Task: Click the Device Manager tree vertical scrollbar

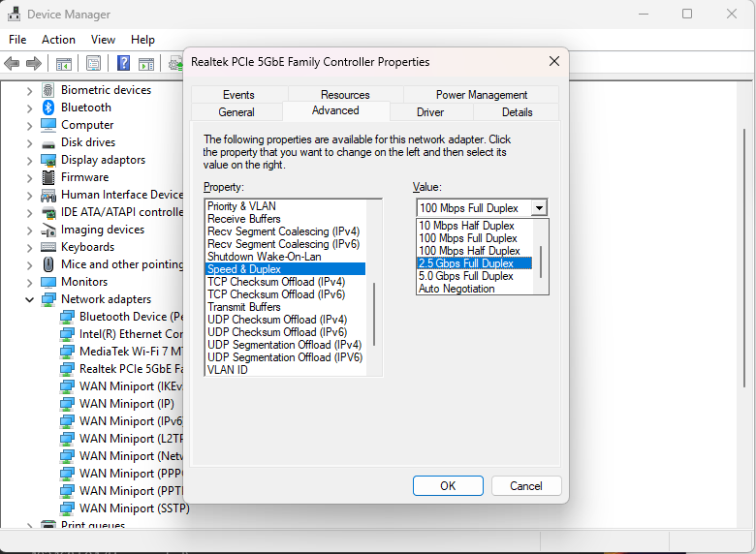Action: tap(744, 258)
